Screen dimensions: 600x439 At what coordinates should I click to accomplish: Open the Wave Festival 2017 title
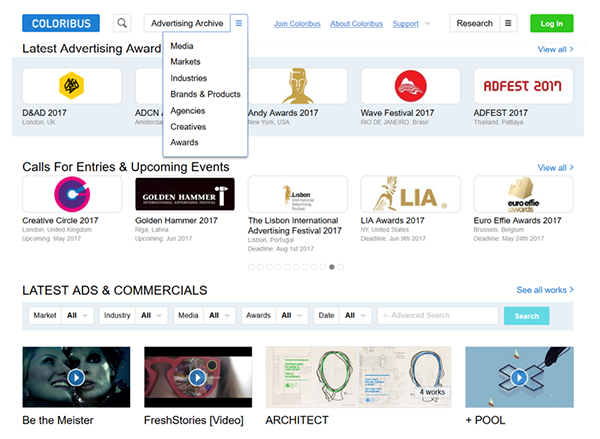click(397, 113)
